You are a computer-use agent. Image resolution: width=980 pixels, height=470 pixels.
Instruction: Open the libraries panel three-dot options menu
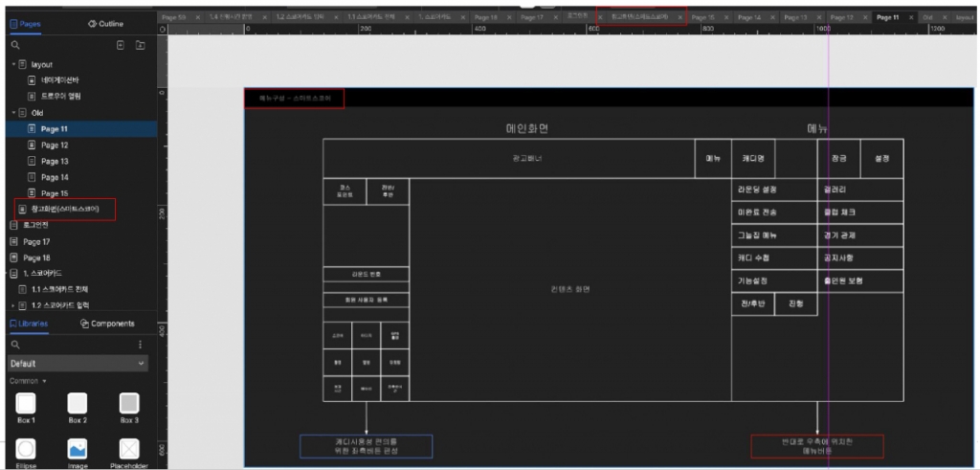(141, 345)
